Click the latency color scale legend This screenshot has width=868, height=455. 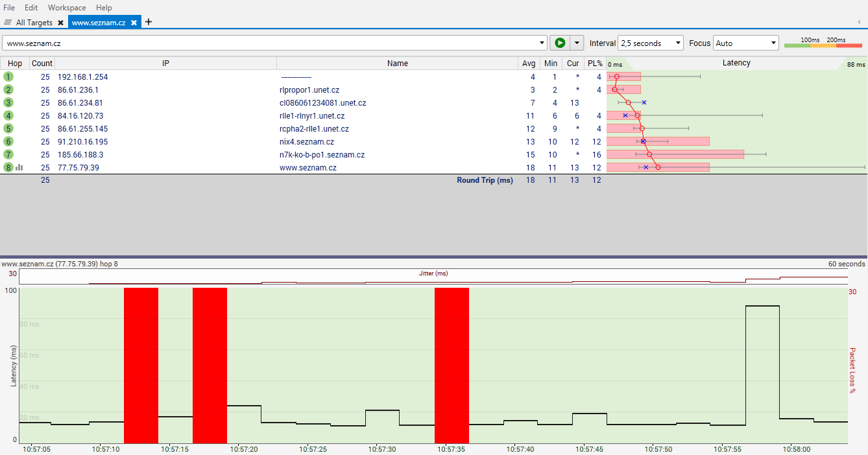823,43
